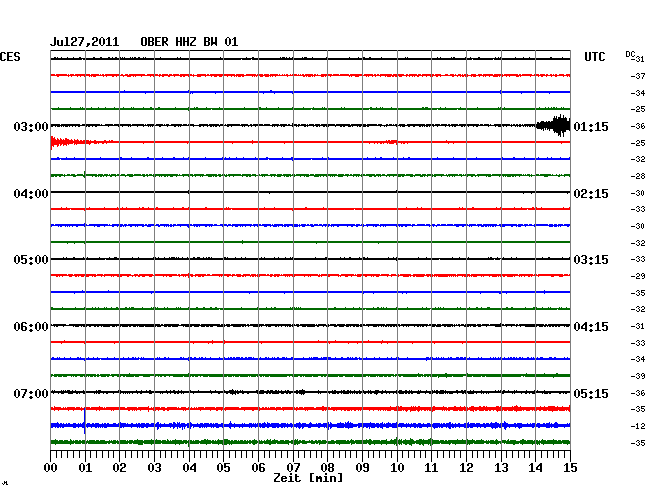Click minute tick label 09
This screenshot has height=494, width=650.
tap(362, 467)
